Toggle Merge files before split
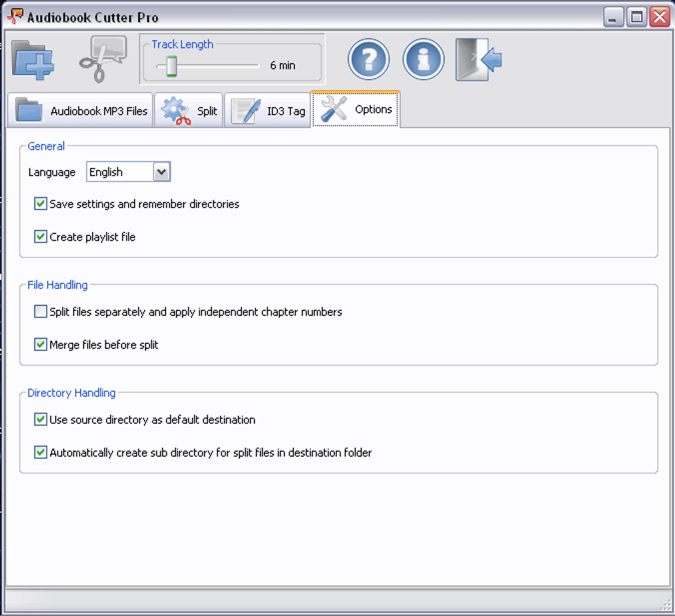 tap(40, 344)
